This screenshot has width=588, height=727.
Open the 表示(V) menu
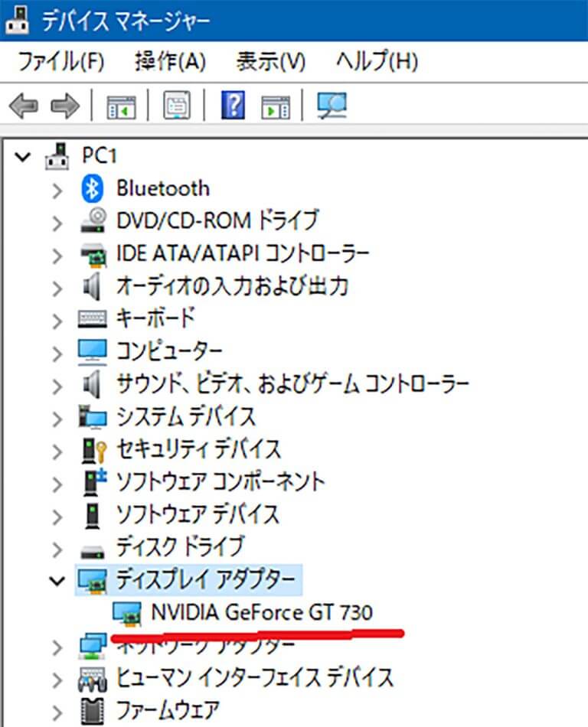(x=271, y=60)
